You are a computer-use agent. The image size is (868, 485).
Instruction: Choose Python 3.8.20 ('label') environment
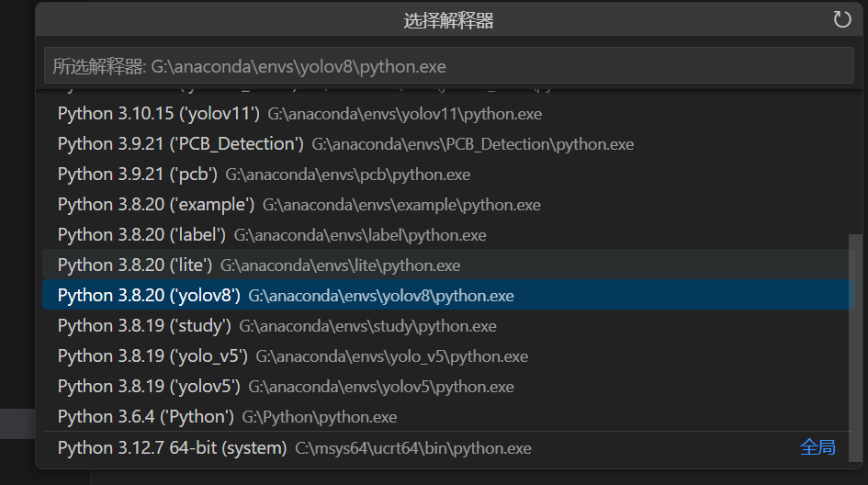448,235
